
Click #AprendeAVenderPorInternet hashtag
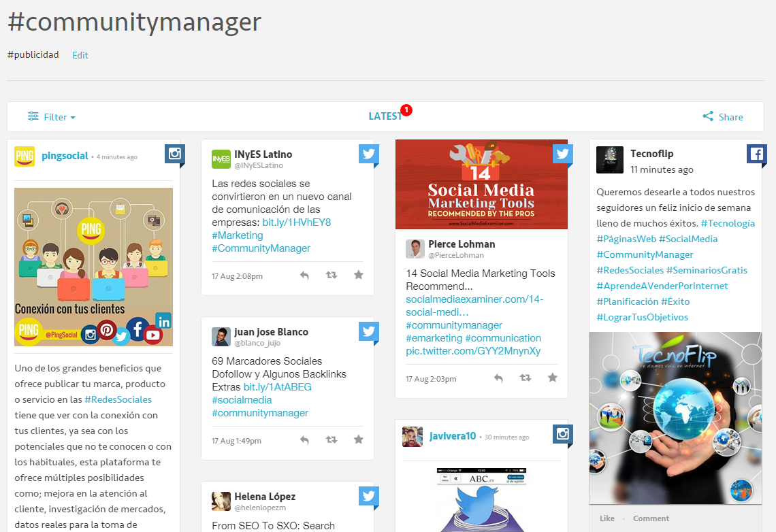662,286
